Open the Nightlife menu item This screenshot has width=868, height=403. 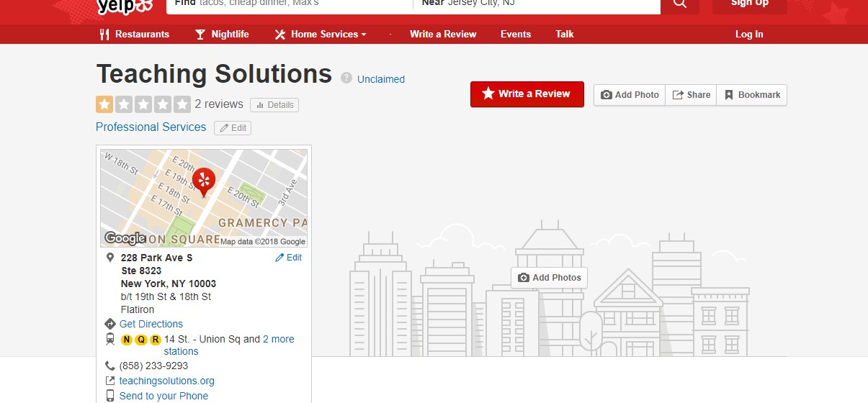(222, 34)
